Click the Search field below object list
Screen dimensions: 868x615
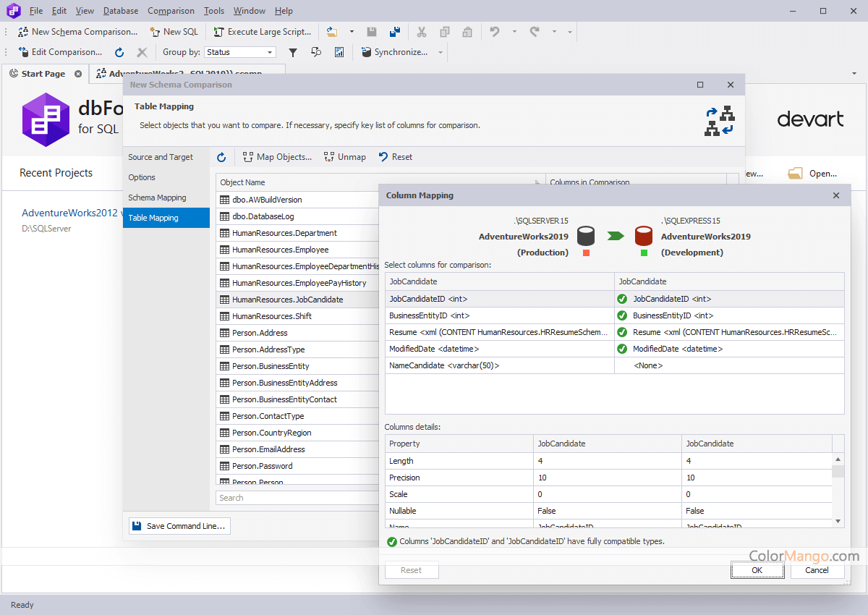[x=297, y=498]
